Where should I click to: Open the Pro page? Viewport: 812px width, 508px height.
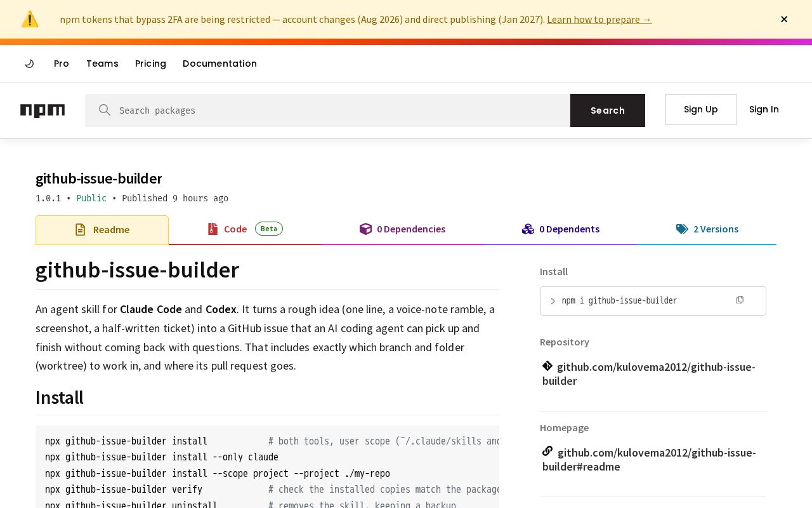pyautogui.click(x=62, y=63)
